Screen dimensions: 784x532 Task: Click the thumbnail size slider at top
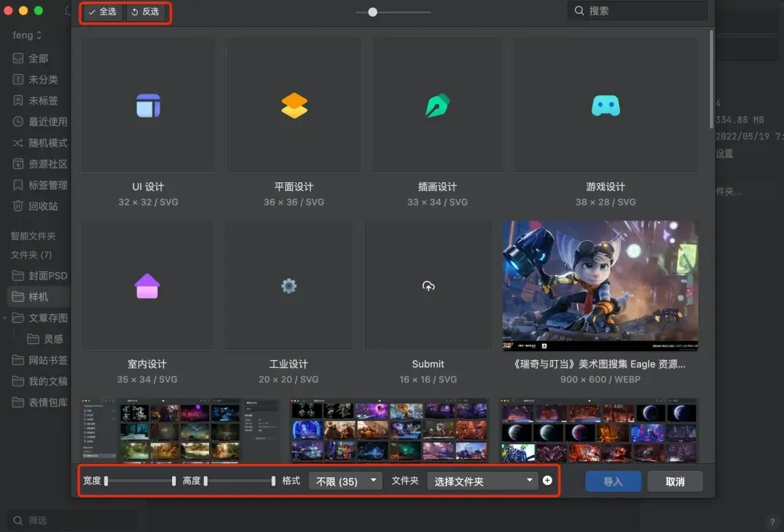point(372,12)
